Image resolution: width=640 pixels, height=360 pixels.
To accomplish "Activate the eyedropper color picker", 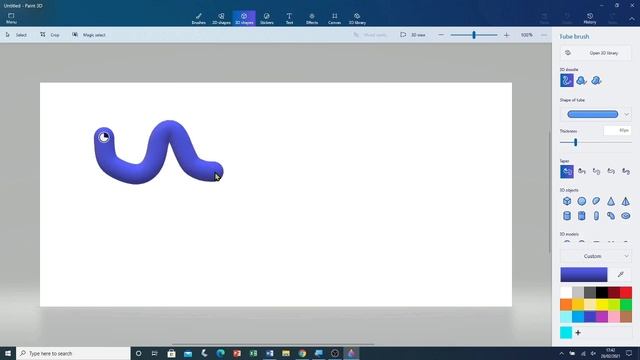I will pos(621,275).
